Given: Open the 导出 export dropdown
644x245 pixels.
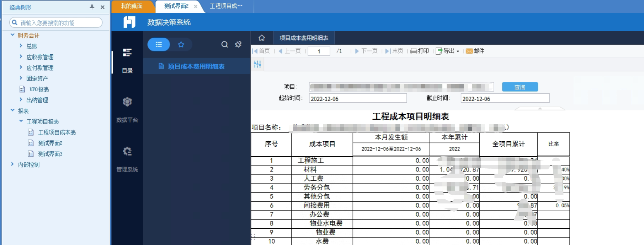Looking at the screenshot, I should point(448,51).
